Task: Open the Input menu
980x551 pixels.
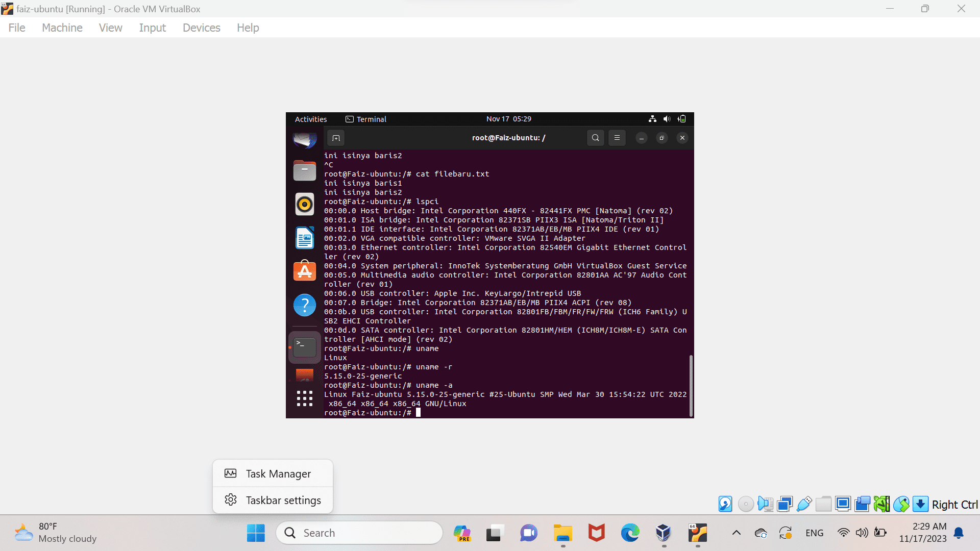Action: 152,28
